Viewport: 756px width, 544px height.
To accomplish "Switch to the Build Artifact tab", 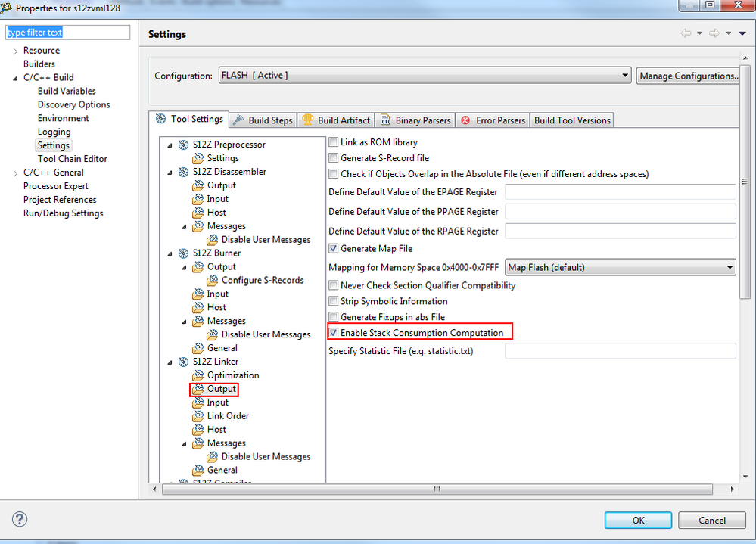I will click(x=337, y=120).
